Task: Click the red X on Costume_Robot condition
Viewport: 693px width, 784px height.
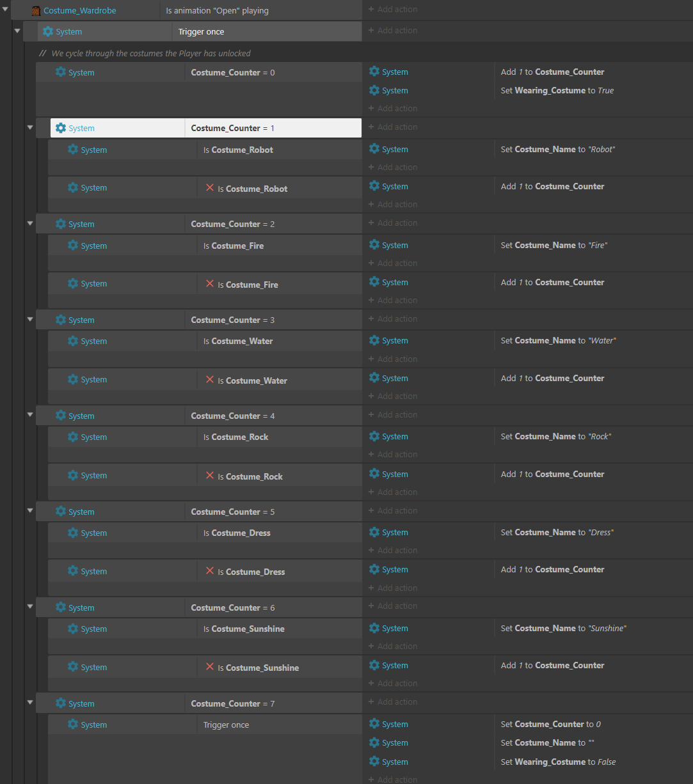Action: click(x=210, y=188)
